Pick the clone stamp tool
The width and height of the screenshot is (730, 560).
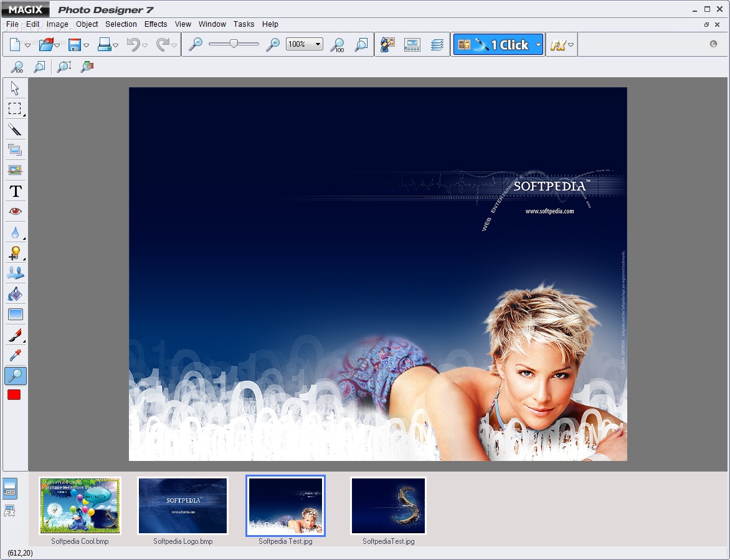coord(16,273)
